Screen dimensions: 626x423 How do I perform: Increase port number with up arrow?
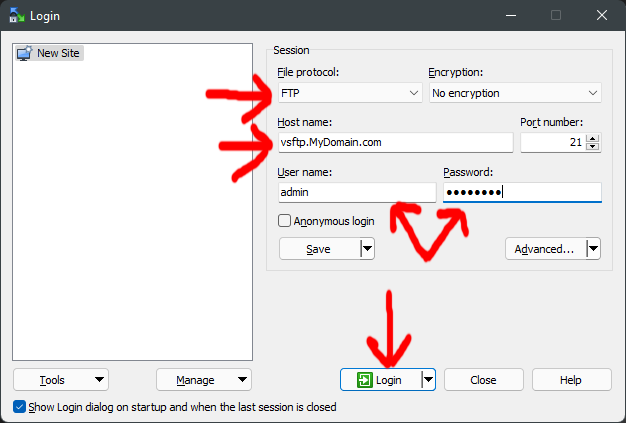(x=593, y=139)
